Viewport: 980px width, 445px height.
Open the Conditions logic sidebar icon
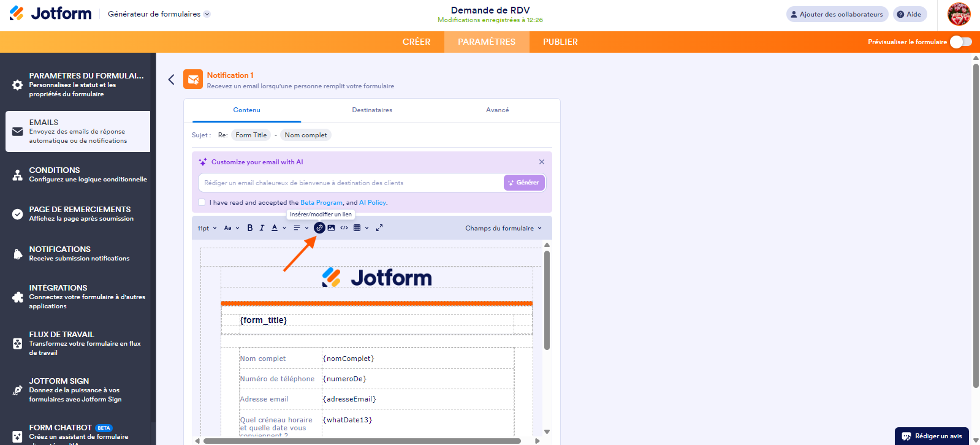pyautogui.click(x=18, y=175)
